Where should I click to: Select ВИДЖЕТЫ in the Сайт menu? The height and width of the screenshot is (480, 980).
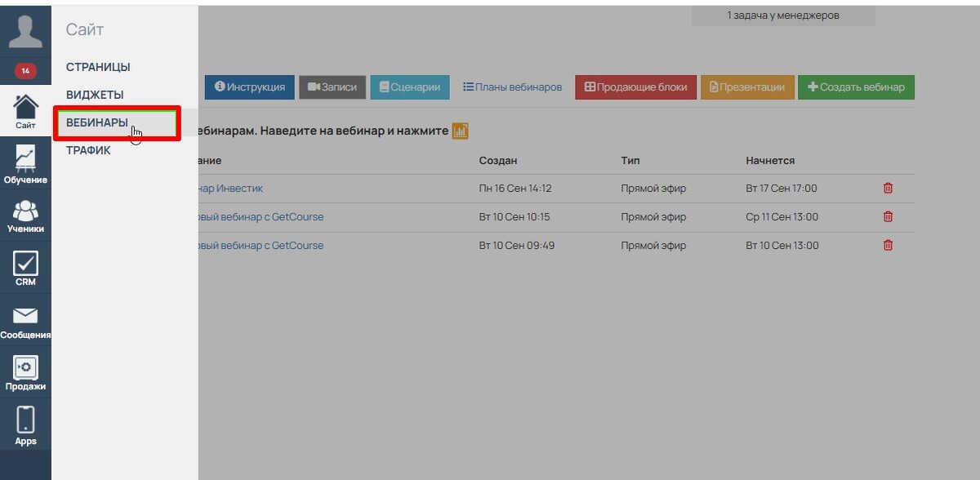click(95, 95)
